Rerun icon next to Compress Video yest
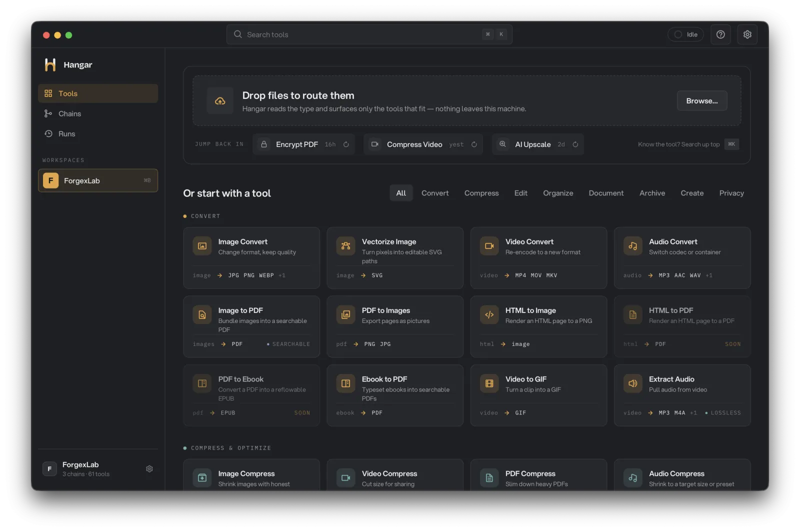This screenshot has width=800, height=532. click(474, 144)
